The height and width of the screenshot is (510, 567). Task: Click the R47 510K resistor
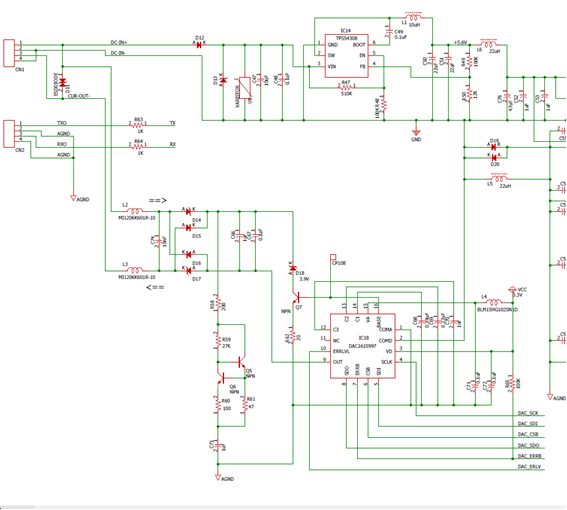346,87
